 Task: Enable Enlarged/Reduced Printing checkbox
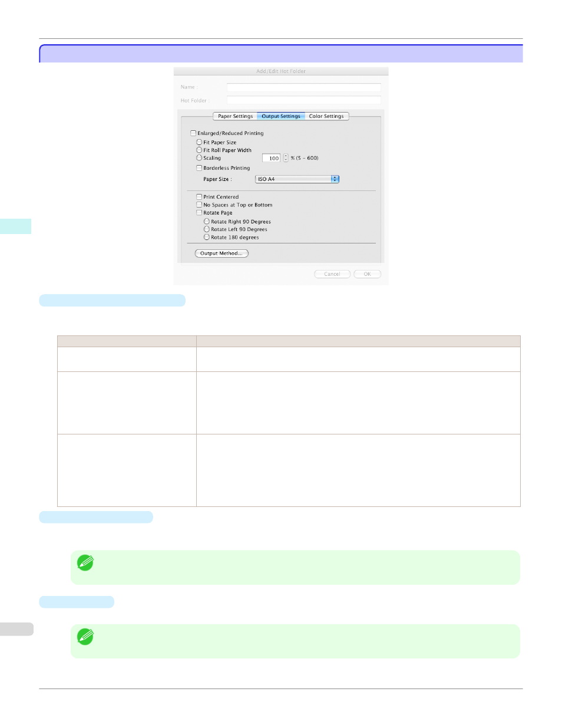coord(193,133)
